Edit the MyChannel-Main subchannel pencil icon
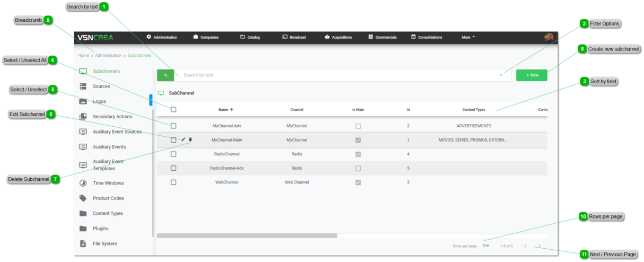This screenshot has width=644, height=262. pos(184,139)
